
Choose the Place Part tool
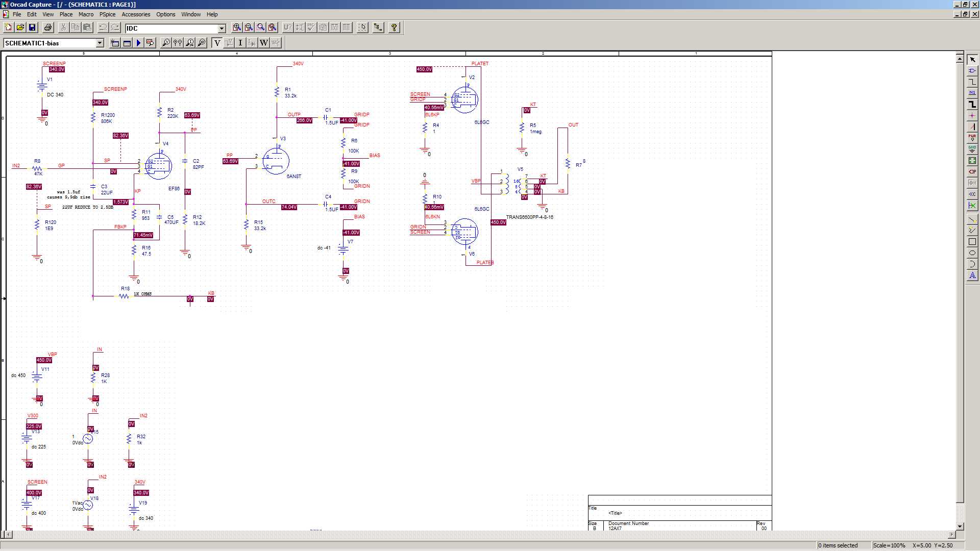tap(972, 70)
